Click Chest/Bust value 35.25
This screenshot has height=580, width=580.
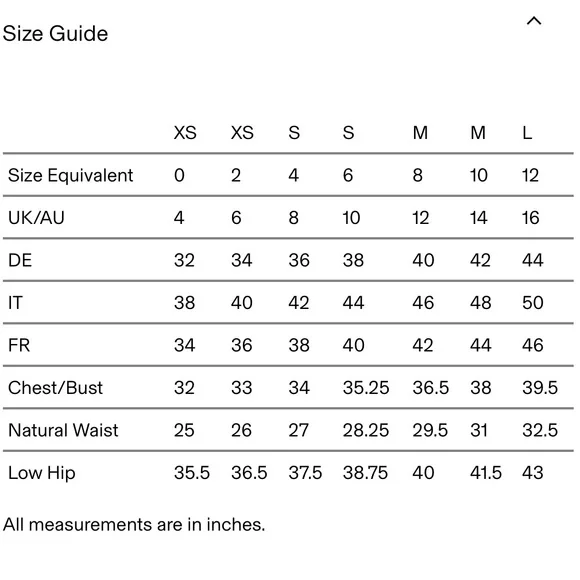coord(366,388)
